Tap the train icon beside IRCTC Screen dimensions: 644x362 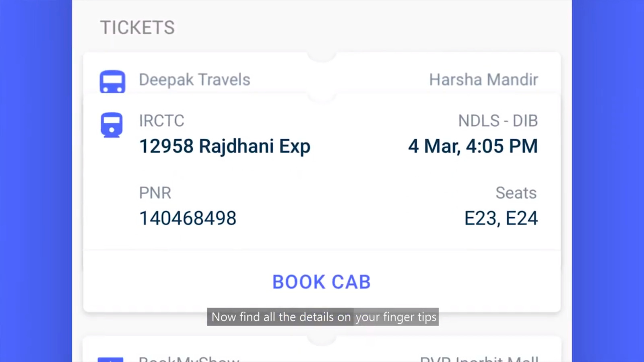(111, 125)
